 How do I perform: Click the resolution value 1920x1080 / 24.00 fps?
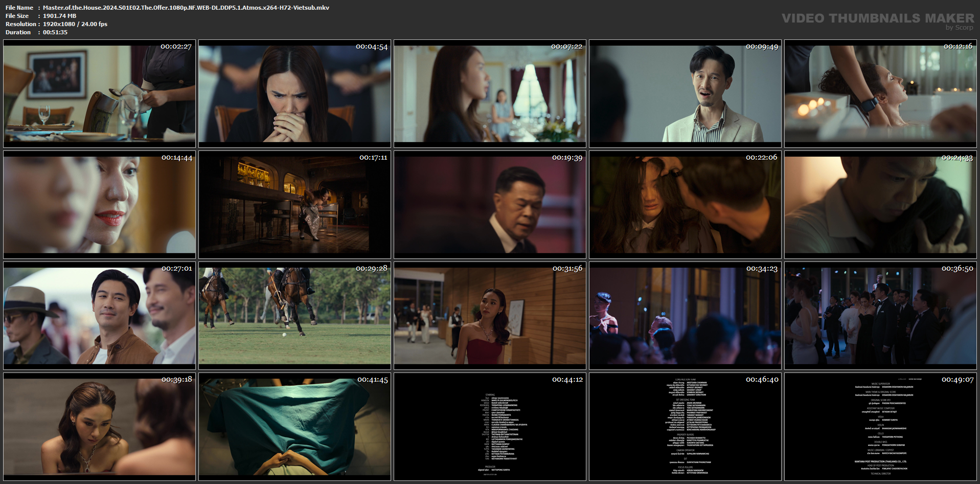(x=75, y=24)
